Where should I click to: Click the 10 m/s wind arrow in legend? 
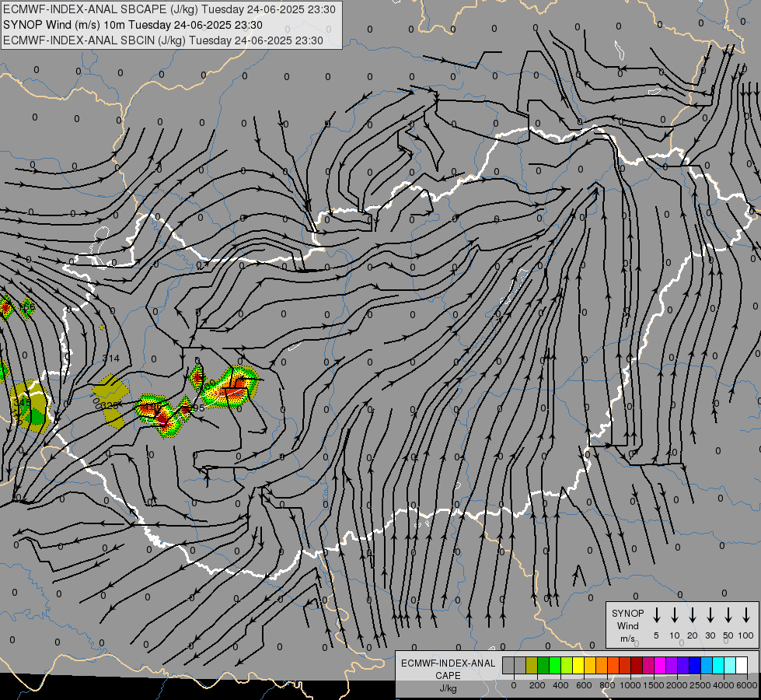pos(675,615)
